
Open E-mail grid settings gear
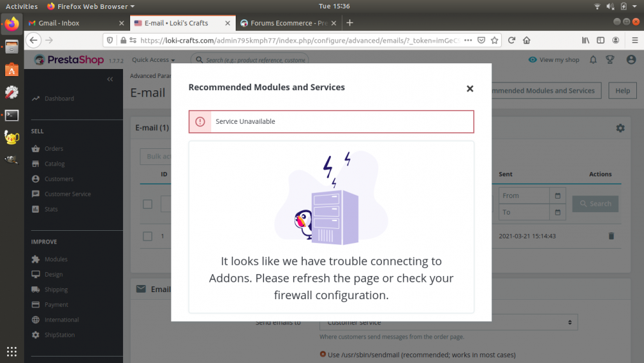620,128
